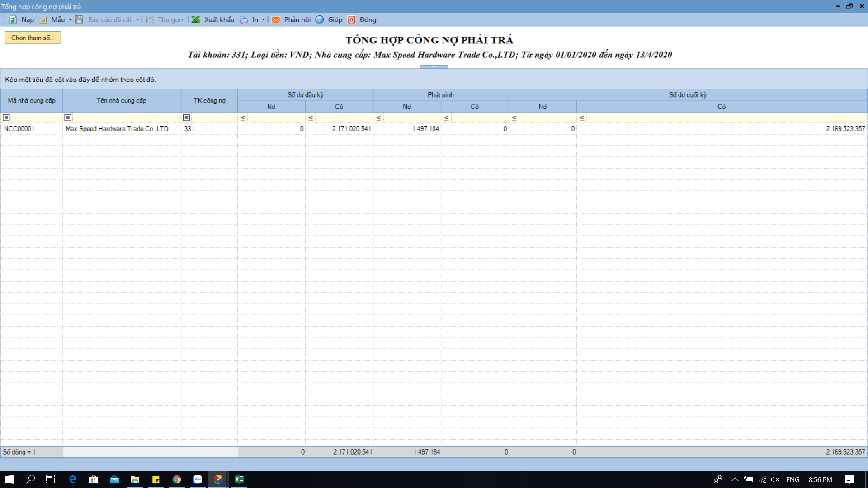The image size is (868, 488).
Task: Click the Phát sinh column group header
Action: pos(440,95)
